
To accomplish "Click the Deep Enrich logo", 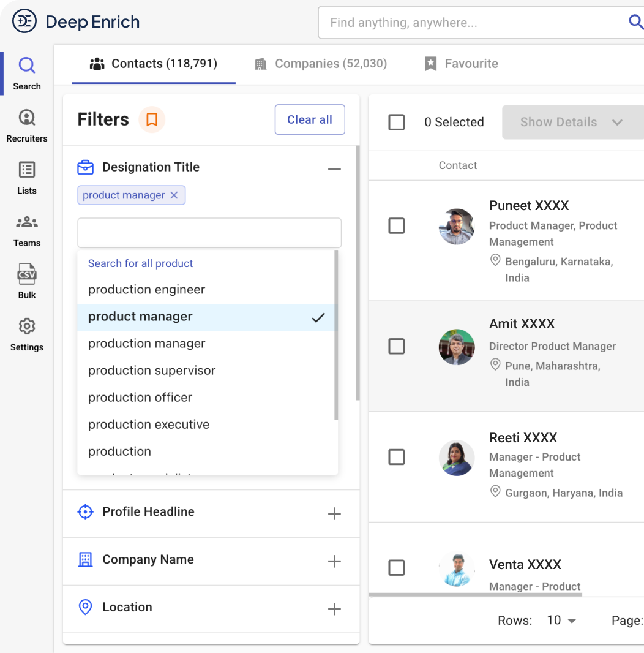I will click(x=24, y=22).
